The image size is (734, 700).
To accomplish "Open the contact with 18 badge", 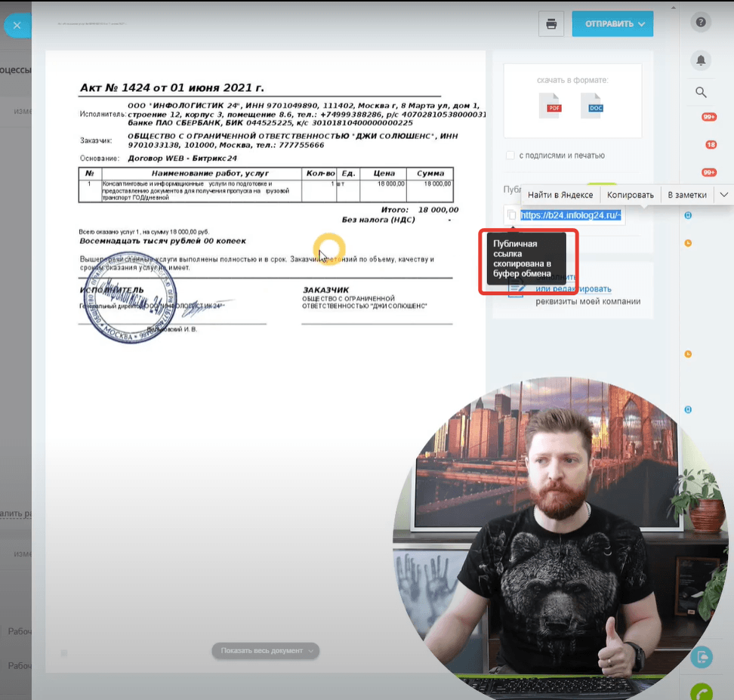I will (x=711, y=145).
